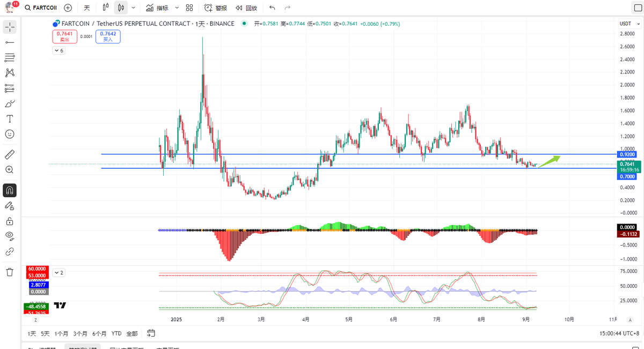Expand the chart style dropdown arrow
This screenshot has width=644, height=349.
pyautogui.click(x=133, y=8)
